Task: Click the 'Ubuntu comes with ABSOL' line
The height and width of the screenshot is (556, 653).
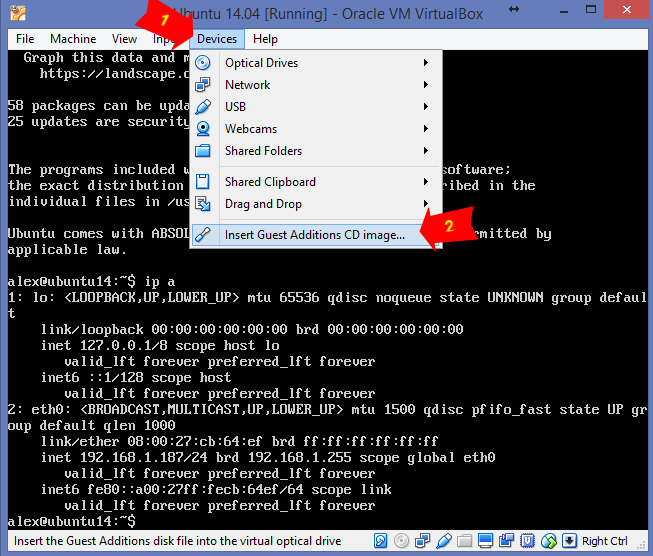Action: click(x=99, y=234)
